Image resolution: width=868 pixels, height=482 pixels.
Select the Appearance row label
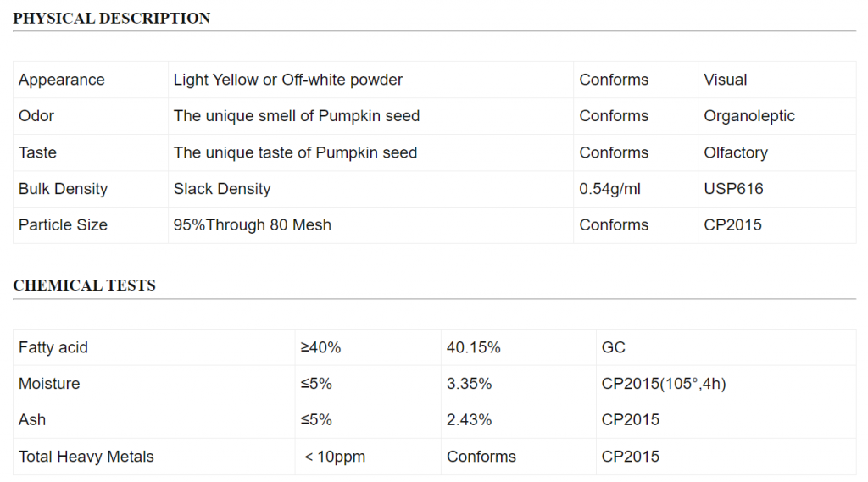(61, 80)
